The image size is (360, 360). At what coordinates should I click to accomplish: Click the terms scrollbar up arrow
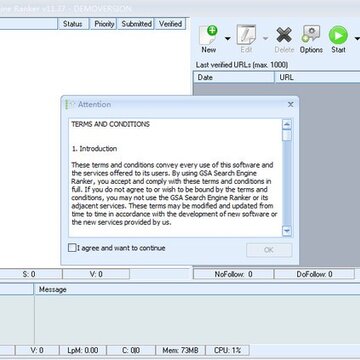click(287, 124)
